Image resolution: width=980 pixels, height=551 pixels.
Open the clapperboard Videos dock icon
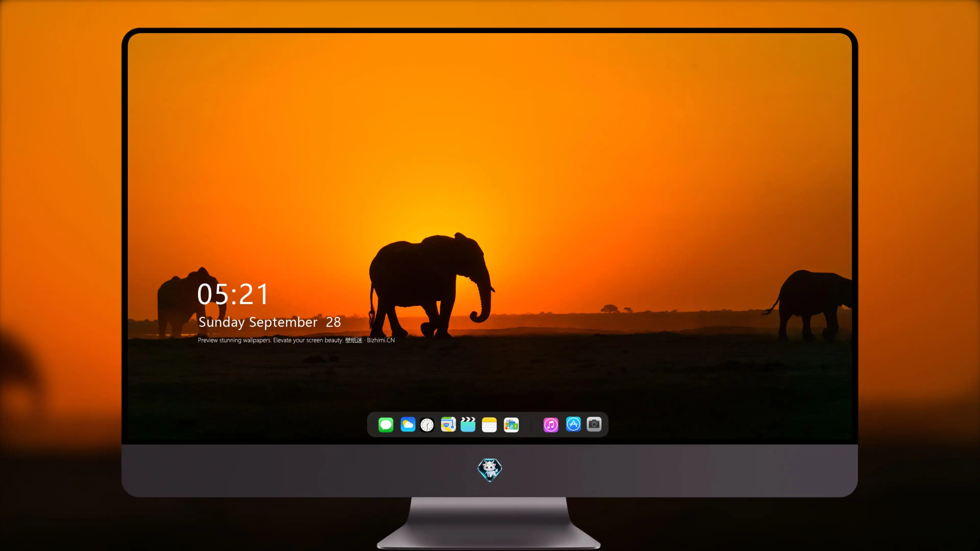coord(468,424)
